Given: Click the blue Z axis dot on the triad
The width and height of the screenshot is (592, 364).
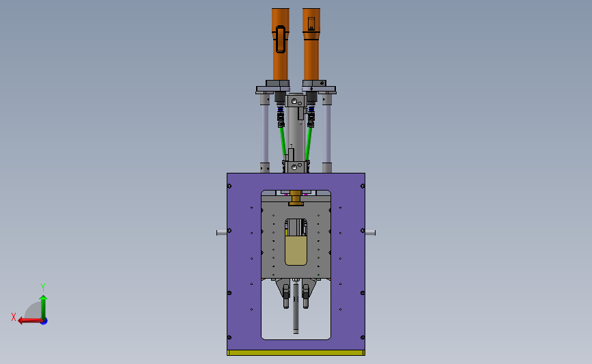Looking at the screenshot, I should (x=44, y=322).
